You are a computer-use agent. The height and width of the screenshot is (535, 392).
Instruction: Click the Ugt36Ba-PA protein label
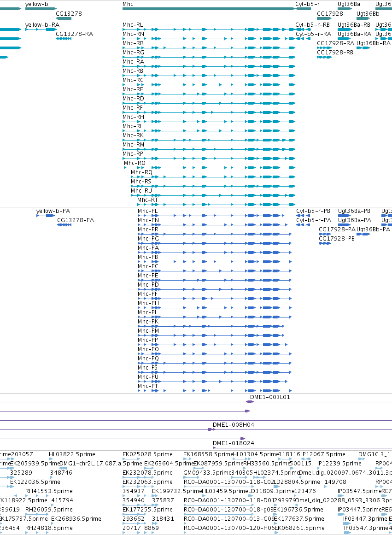355,220
